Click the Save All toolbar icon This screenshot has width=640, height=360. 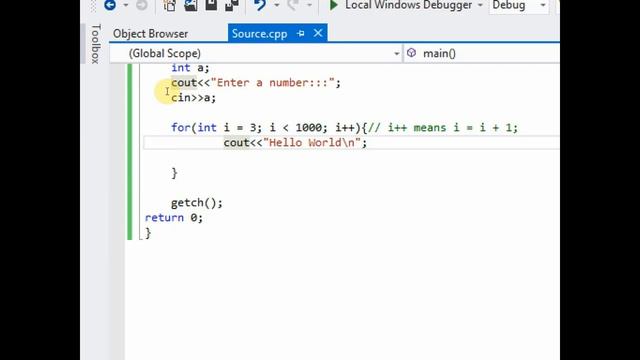click(232, 5)
